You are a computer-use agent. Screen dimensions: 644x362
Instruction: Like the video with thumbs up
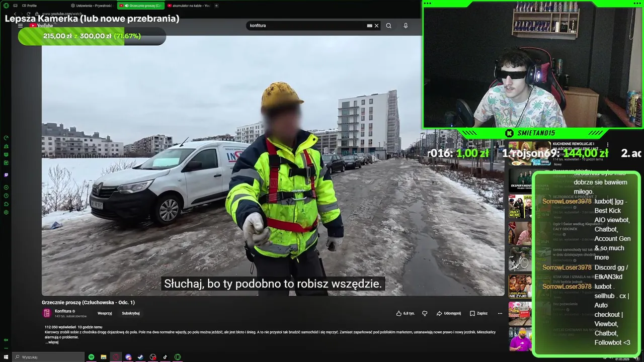pyautogui.click(x=405, y=313)
